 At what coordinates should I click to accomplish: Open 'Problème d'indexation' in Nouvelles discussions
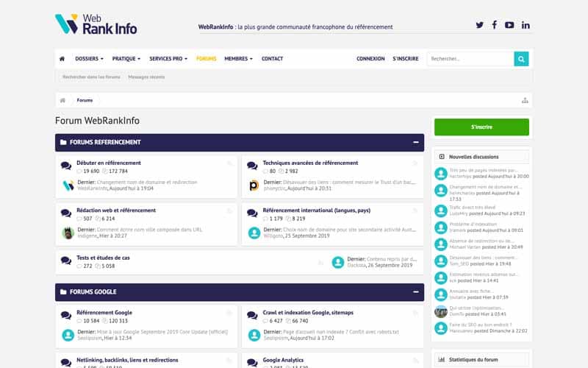point(473,224)
